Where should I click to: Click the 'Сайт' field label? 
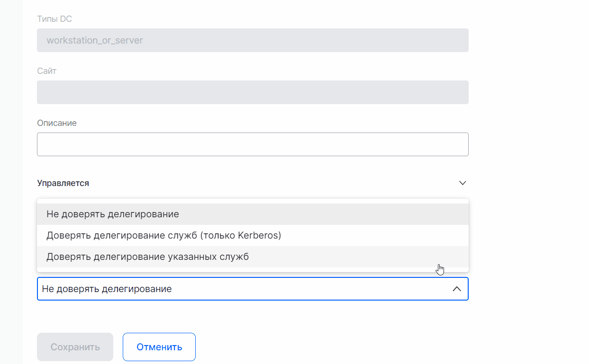47,71
